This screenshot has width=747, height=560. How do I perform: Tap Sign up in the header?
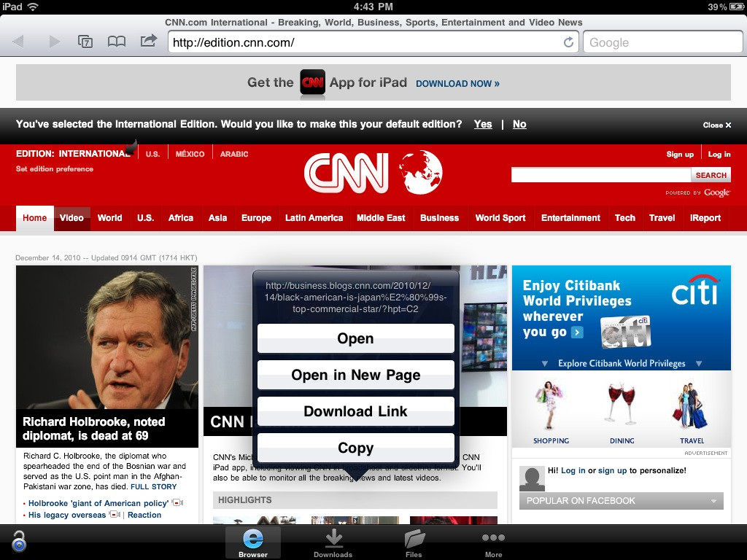click(680, 154)
